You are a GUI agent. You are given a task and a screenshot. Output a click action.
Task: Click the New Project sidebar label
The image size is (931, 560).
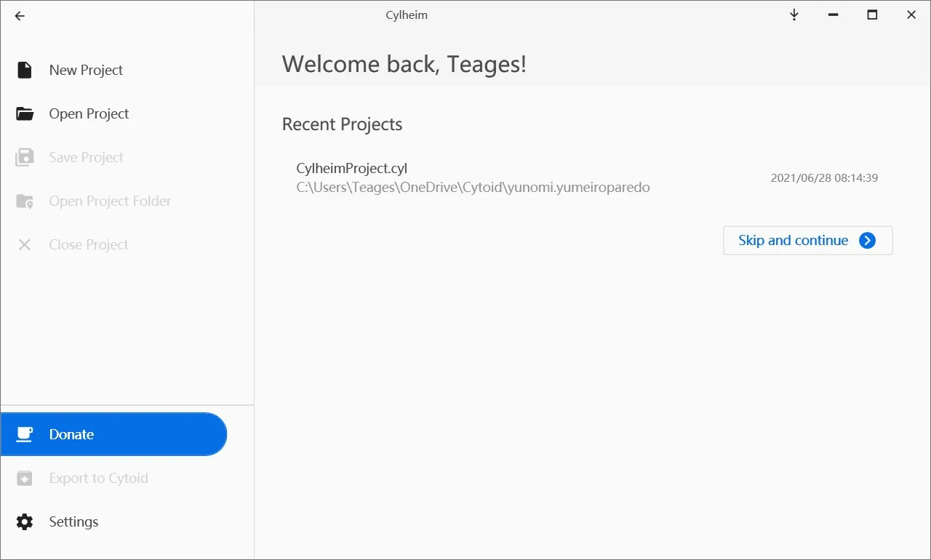[x=86, y=69]
